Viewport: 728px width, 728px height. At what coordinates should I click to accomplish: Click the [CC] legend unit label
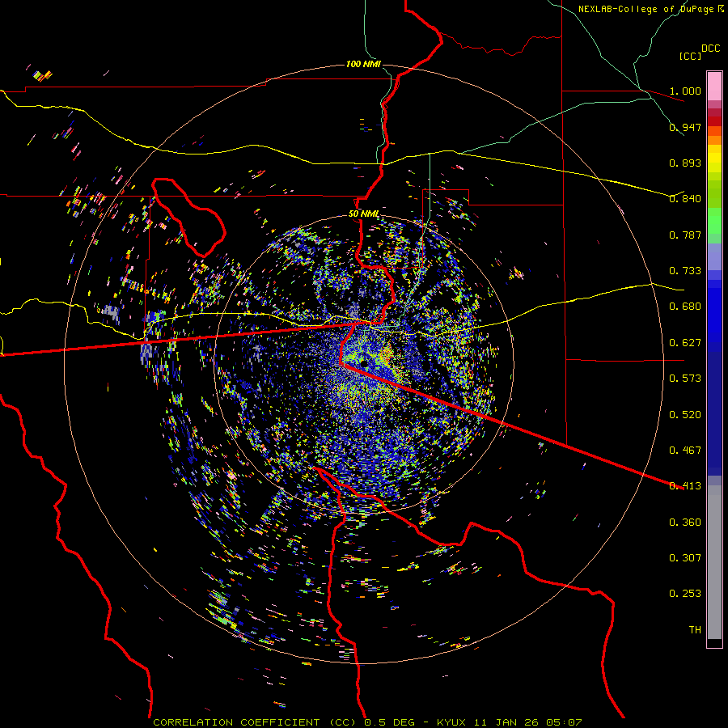point(691,56)
